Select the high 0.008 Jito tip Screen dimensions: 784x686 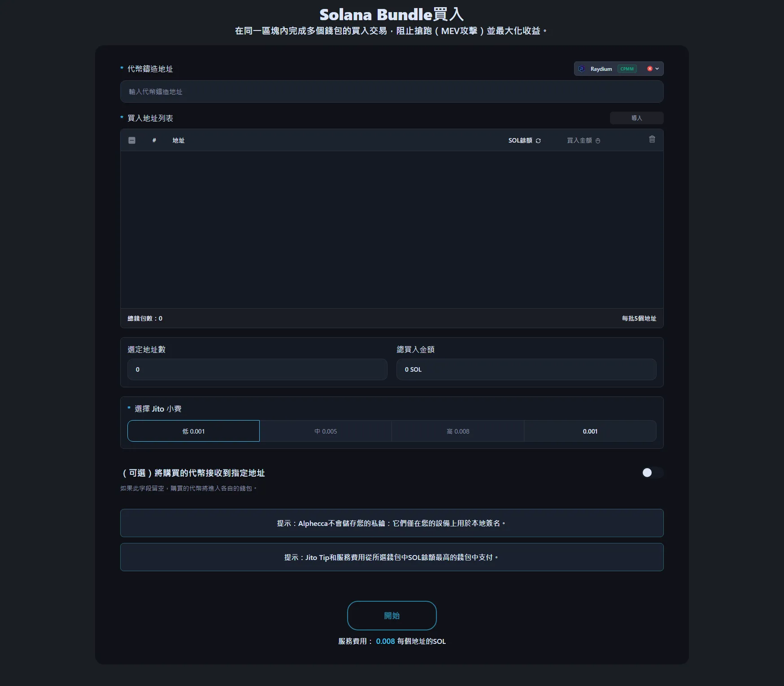click(457, 431)
